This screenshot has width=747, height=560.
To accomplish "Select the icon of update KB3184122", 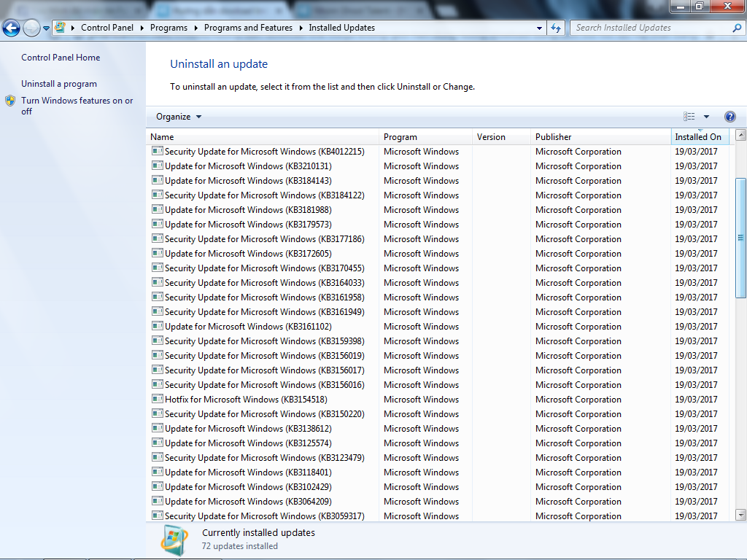I will (x=158, y=195).
